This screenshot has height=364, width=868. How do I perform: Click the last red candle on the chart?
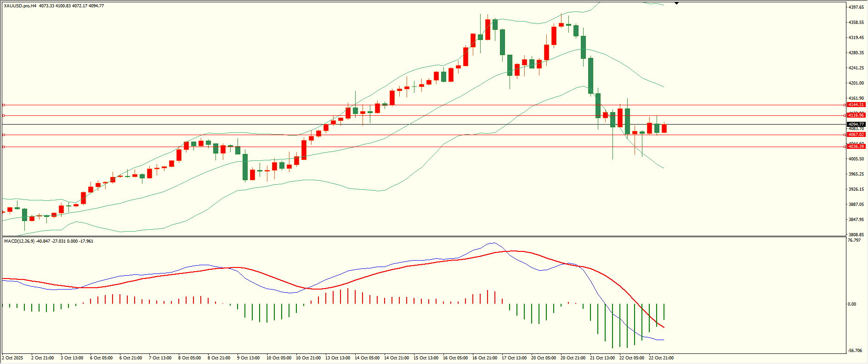tap(664, 128)
